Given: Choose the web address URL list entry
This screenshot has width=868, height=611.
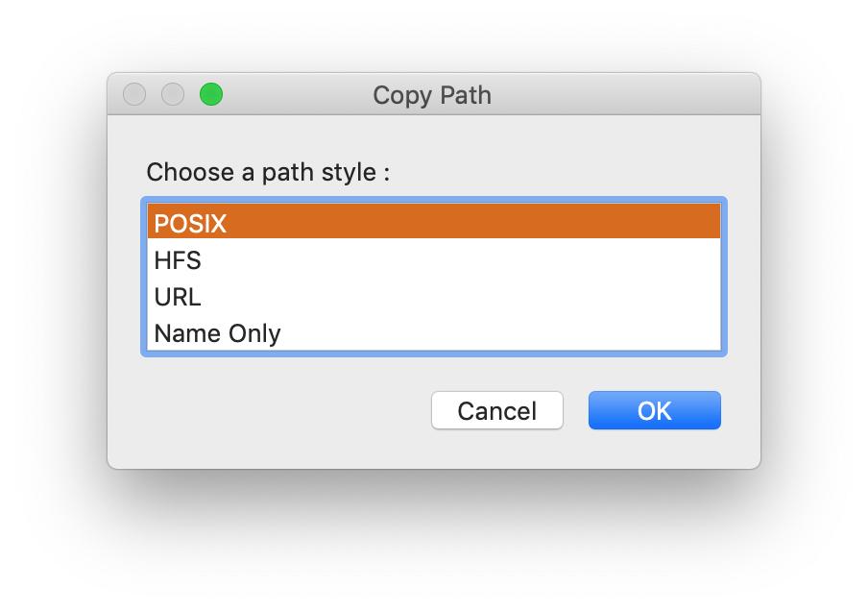Looking at the screenshot, I should 432,297.
